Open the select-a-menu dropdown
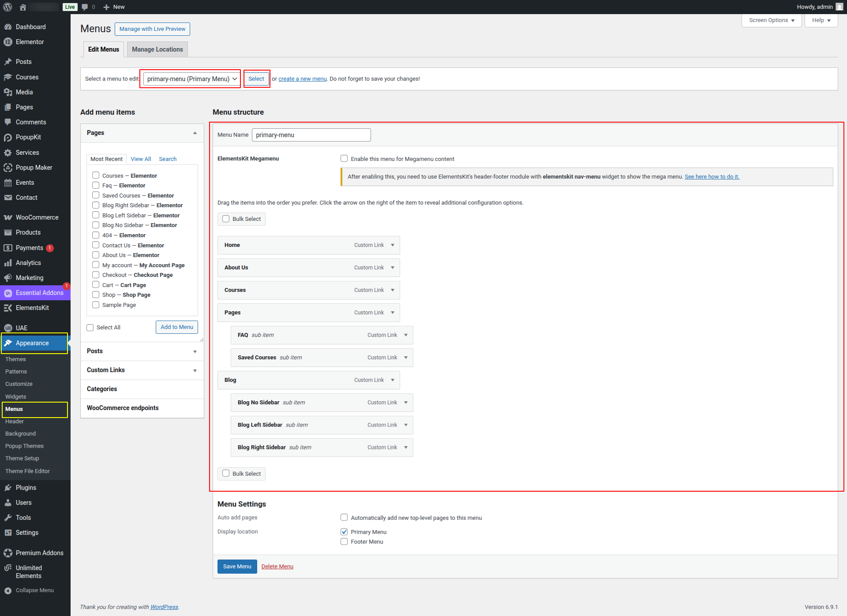This screenshot has width=847, height=616. [x=191, y=79]
